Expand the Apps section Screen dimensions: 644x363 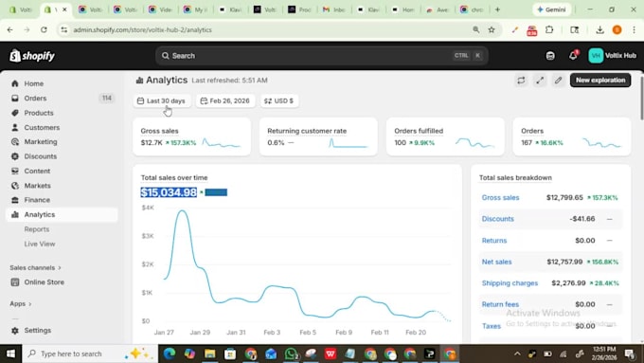coord(21,304)
